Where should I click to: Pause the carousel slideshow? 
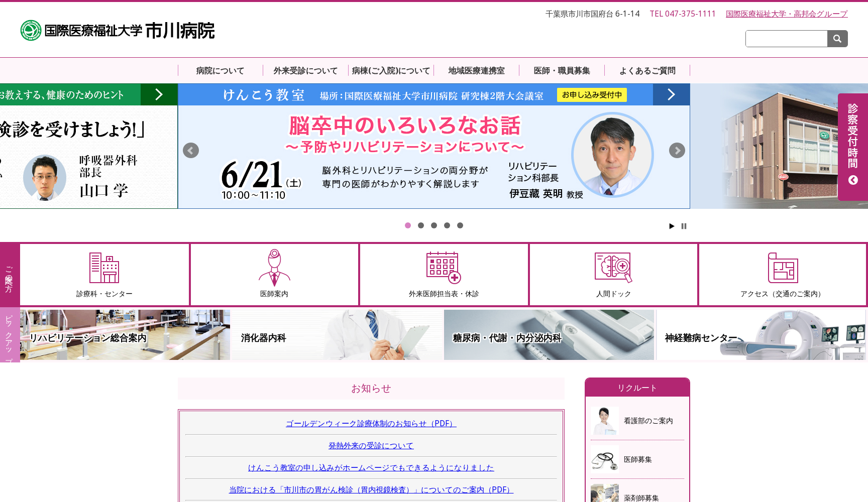[684, 226]
